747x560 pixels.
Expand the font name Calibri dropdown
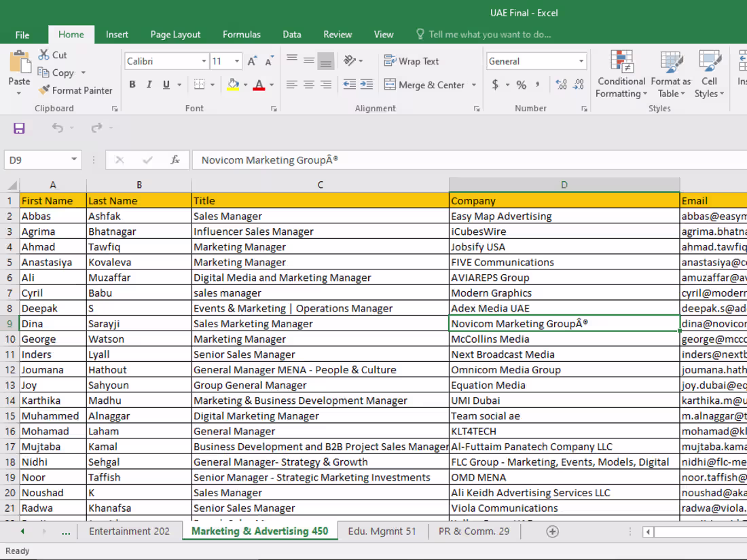coord(204,62)
